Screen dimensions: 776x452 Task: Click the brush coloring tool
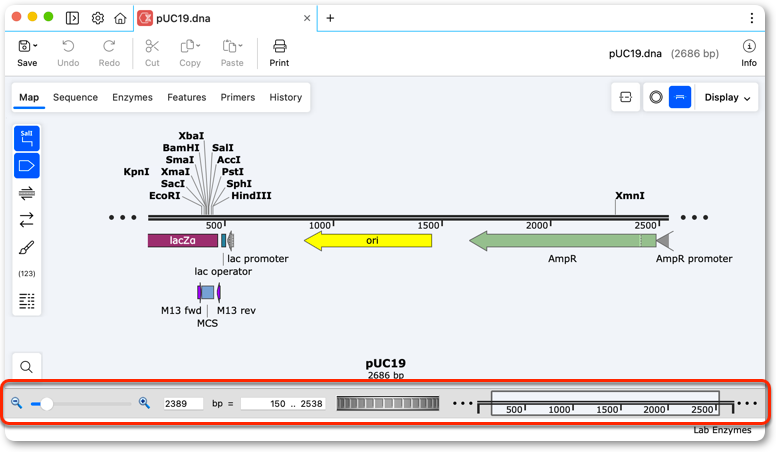tap(27, 247)
